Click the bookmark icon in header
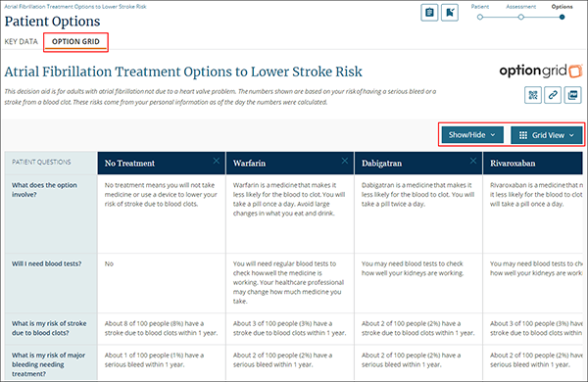The width and height of the screenshot is (588, 382). tap(450, 13)
